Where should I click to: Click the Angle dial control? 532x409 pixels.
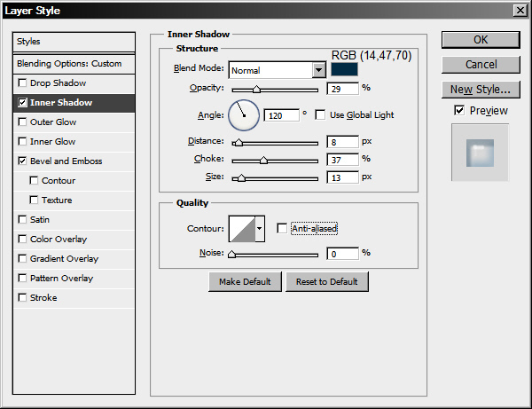pyautogui.click(x=244, y=114)
